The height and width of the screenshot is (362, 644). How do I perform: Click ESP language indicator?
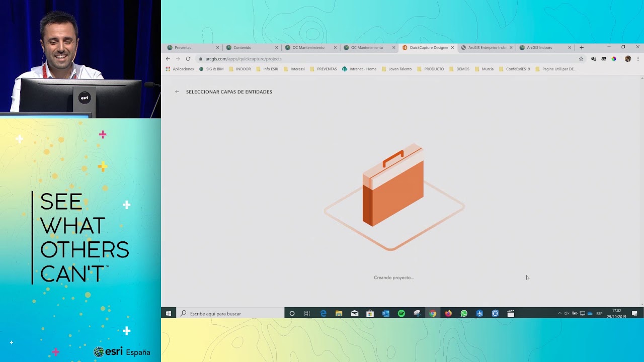[x=599, y=313]
